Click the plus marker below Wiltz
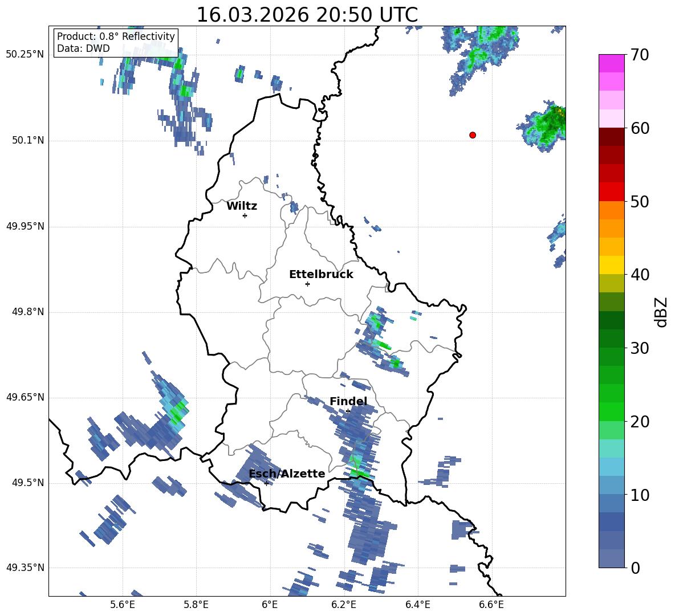This screenshot has width=675, height=616. 245,215
